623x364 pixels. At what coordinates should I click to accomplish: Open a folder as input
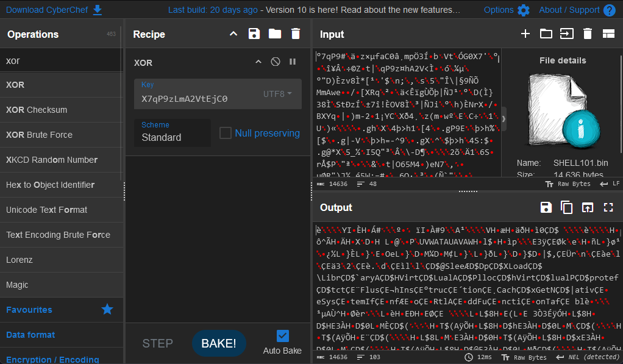point(546,34)
